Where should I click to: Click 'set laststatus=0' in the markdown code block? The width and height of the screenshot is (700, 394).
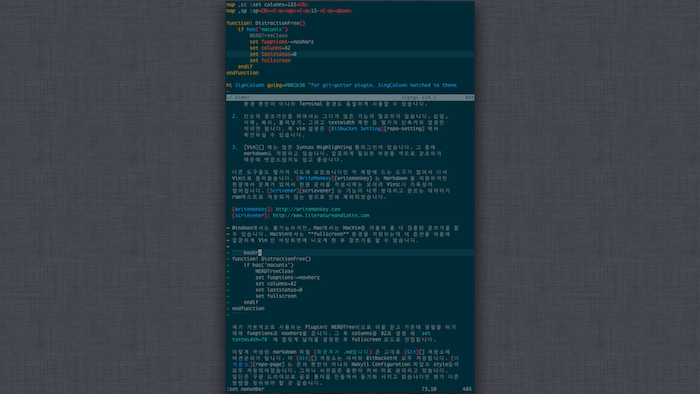279,290
